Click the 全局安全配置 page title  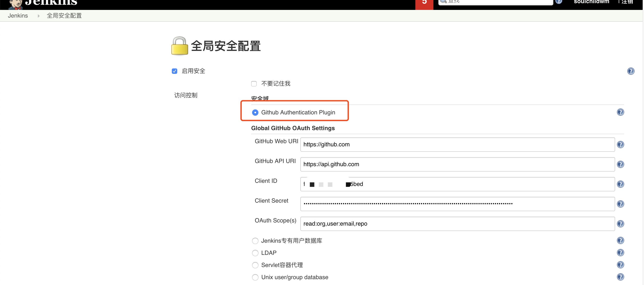[x=226, y=46]
